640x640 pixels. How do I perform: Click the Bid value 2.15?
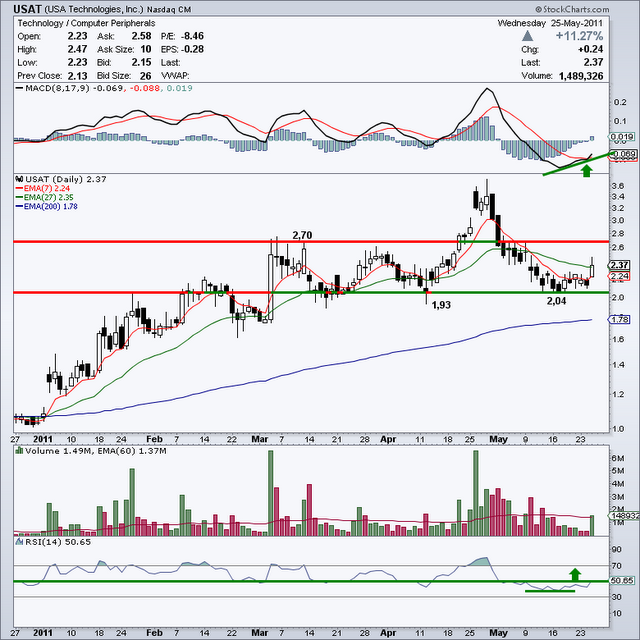[x=142, y=62]
